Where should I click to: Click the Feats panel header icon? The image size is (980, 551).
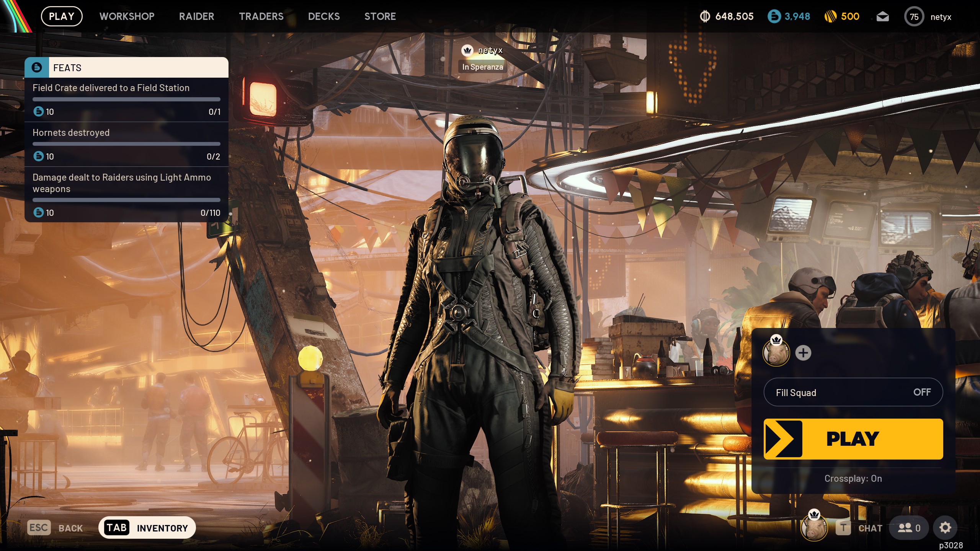(x=37, y=68)
